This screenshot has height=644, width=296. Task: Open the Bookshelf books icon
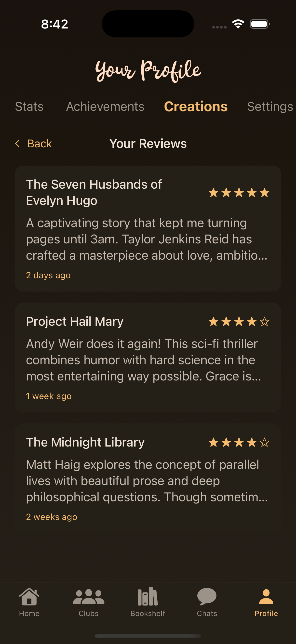(148, 597)
